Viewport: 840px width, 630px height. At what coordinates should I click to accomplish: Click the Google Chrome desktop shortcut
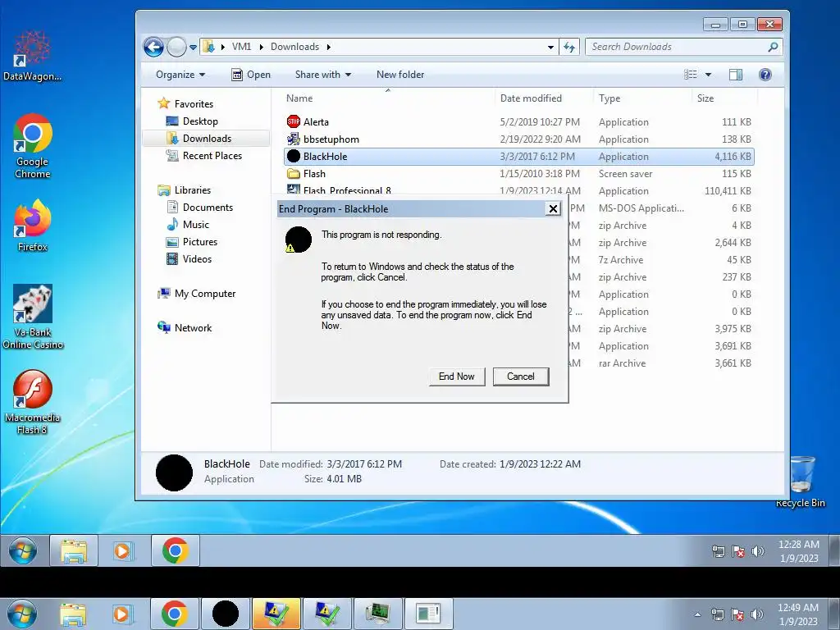[32, 146]
